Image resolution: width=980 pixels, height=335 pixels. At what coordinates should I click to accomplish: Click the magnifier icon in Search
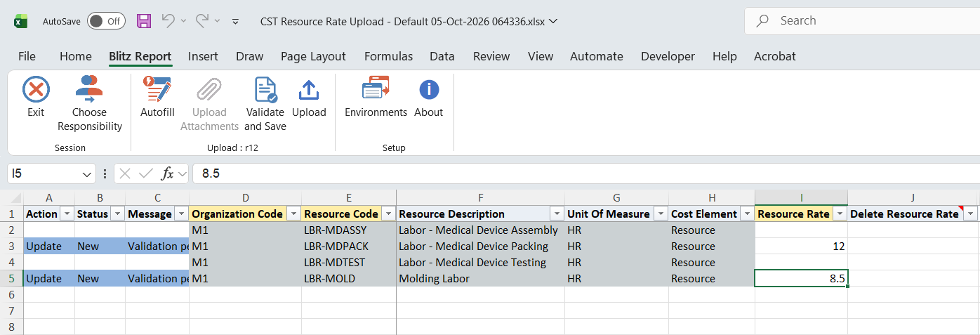[x=762, y=21]
